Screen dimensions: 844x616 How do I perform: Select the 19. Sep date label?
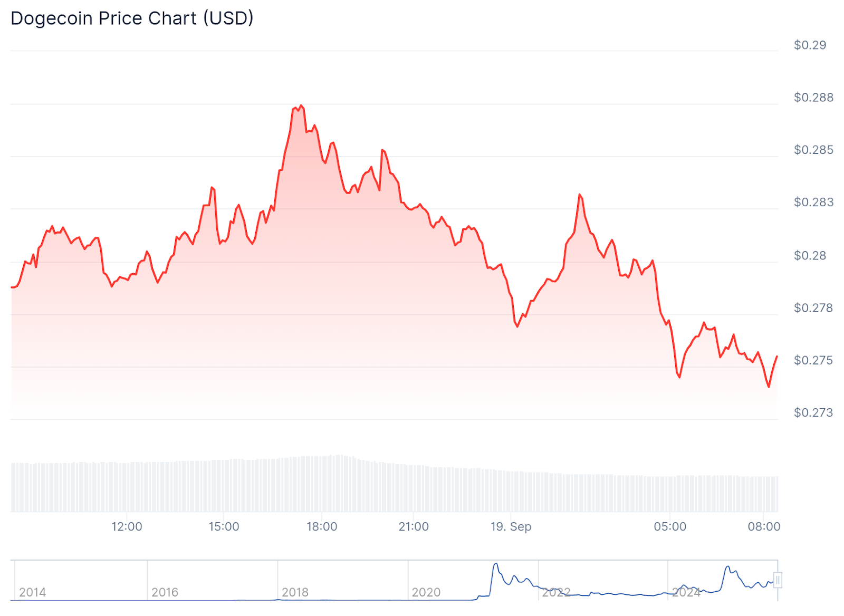pyautogui.click(x=511, y=526)
